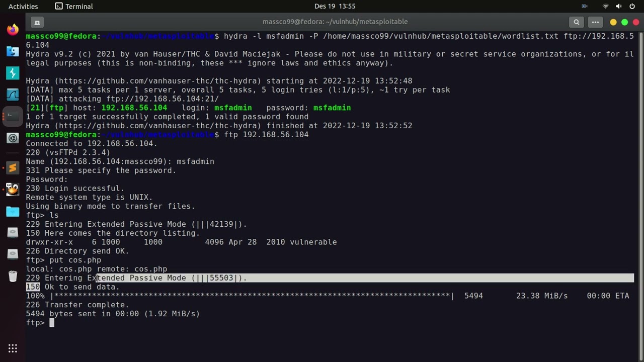The image size is (644, 362).
Task: Open the gray gear app below Terminal icon
Action: (13, 138)
